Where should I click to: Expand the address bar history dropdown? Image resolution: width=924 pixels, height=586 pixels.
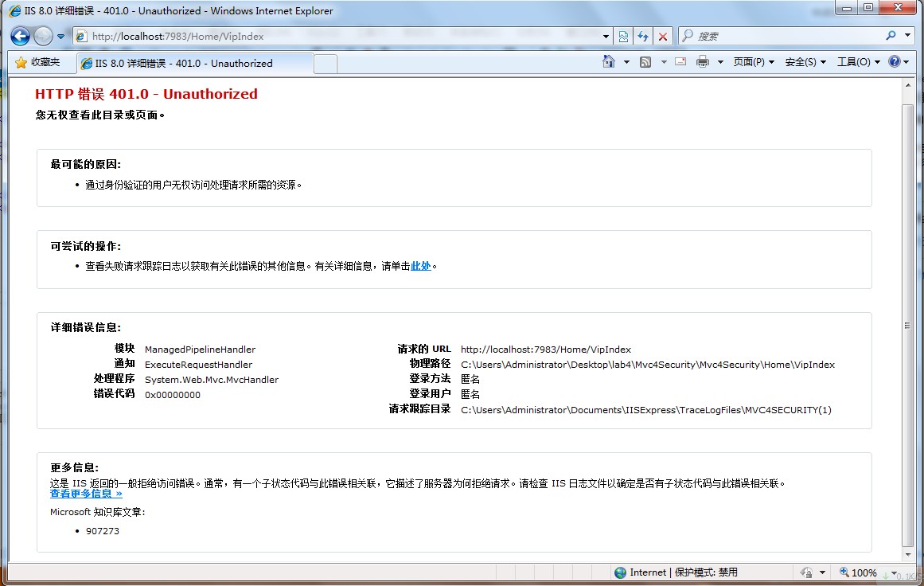click(x=606, y=37)
